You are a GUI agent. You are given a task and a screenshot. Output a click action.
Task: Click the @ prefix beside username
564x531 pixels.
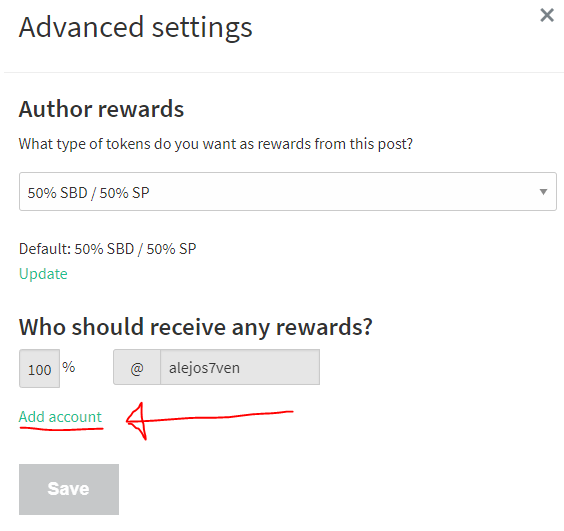pos(137,367)
